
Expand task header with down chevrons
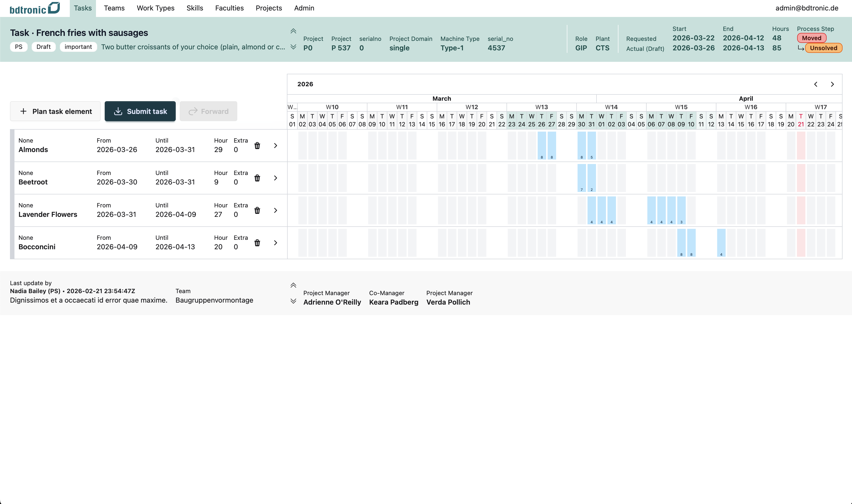click(x=293, y=47)
